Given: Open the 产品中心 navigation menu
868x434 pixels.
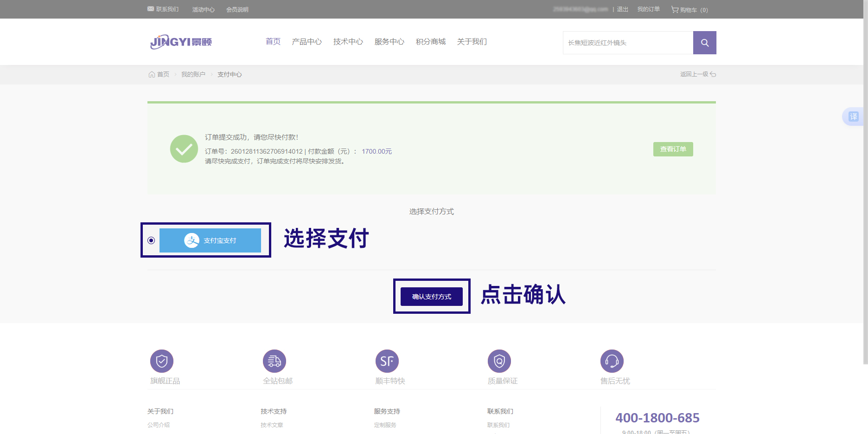Looking at the screenshot, I should click(306, 42).
